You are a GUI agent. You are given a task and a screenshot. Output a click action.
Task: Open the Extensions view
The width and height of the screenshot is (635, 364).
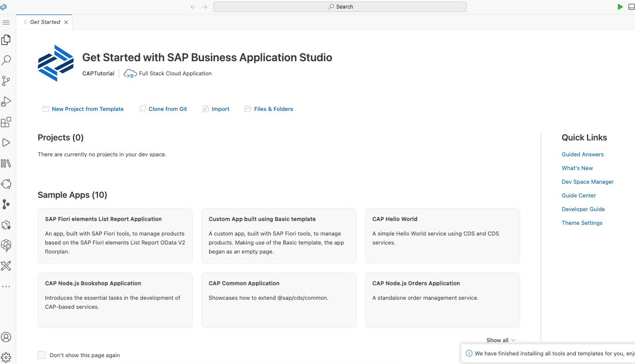(x=6, y=122)
